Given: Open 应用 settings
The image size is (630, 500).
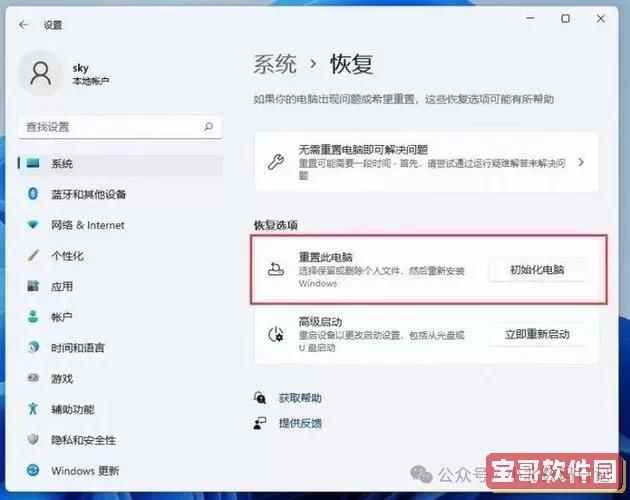Looking at the screenshot, I should [120, 286].
